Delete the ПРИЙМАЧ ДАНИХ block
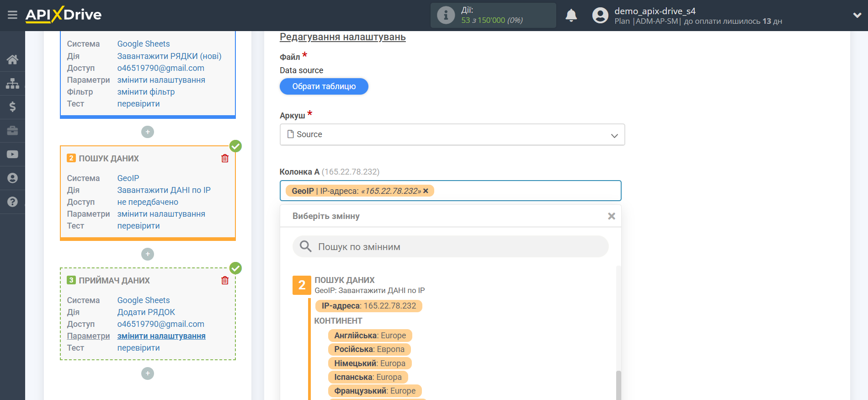The height and width of the screenshot is (400, 868). 225,280
